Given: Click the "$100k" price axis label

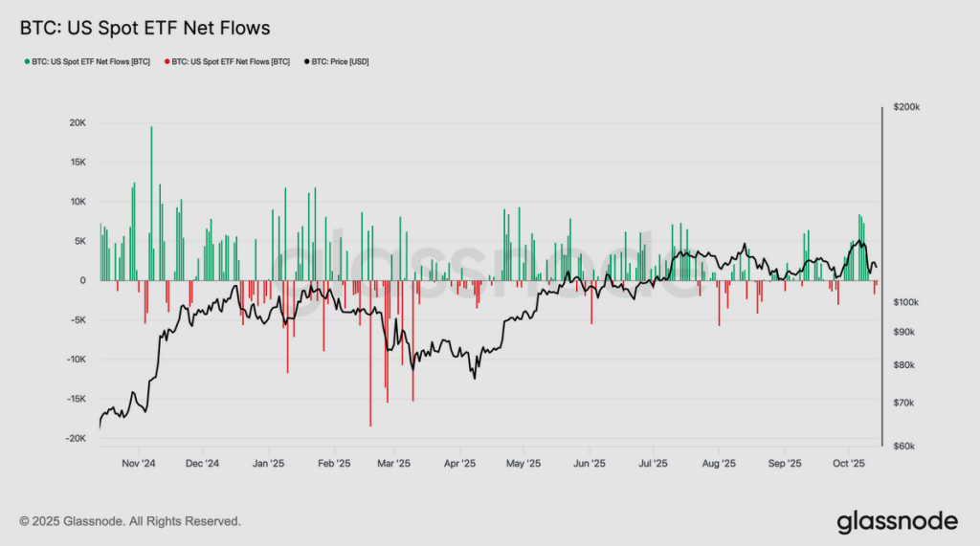Looking at the screenshot, I should pos(904,302).
